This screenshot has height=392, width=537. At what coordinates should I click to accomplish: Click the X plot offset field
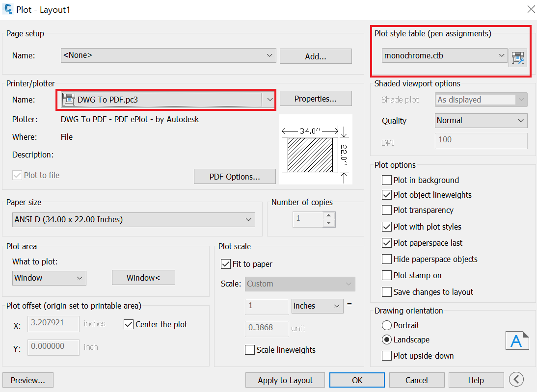coord(54,323)
